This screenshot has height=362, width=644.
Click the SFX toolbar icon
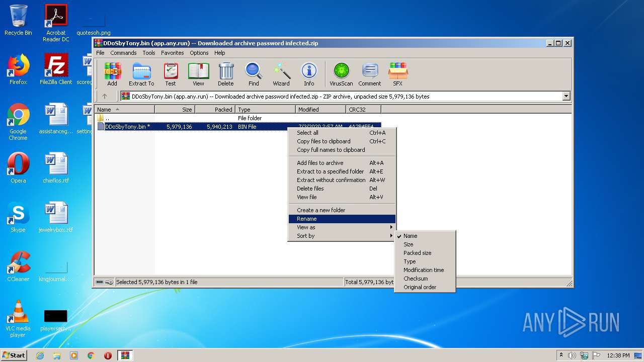click(397, 74)
